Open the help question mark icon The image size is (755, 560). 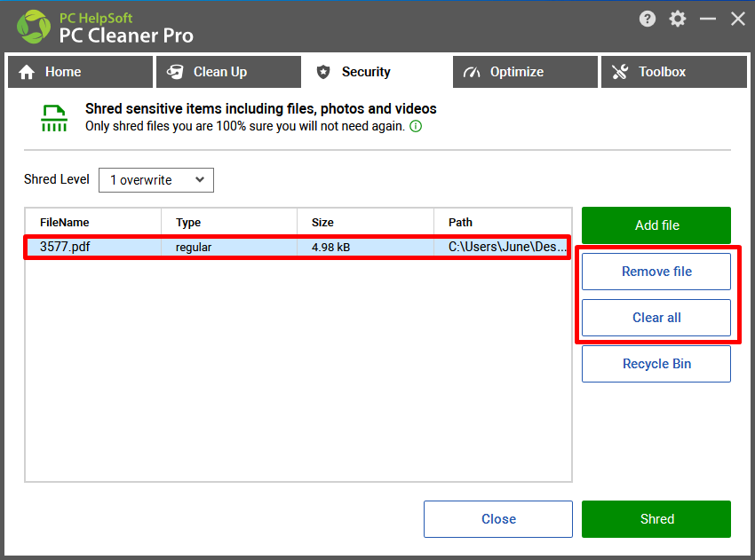tap(648, 20)
